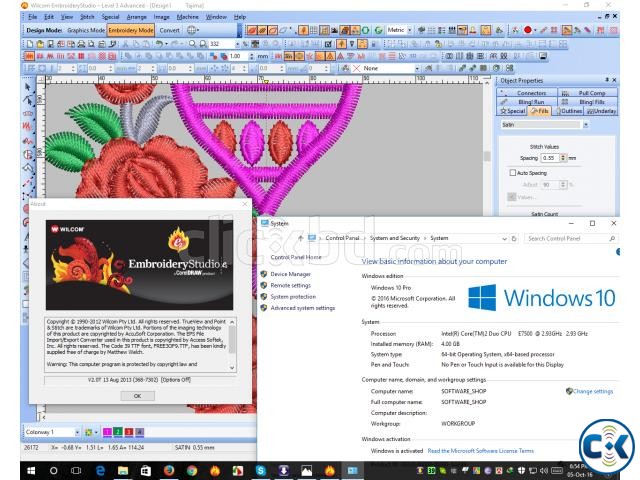Open the Connectors tab in Object Properties
Image resolution: width=640 pixels, height=480 pixels.
[527, 93]
